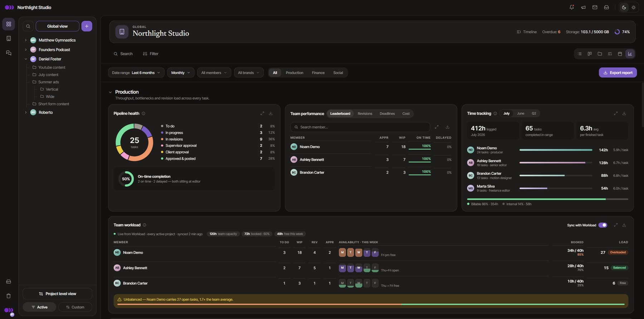This screenshot has width=644, height=319.
Task: Open the trash icon in left rail
Action: click(x=9, y=296)
